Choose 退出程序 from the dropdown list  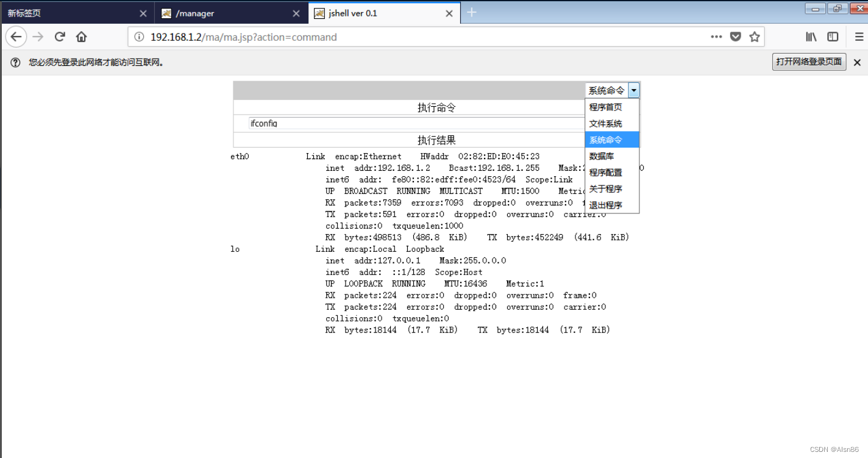[x=612, y=206]
